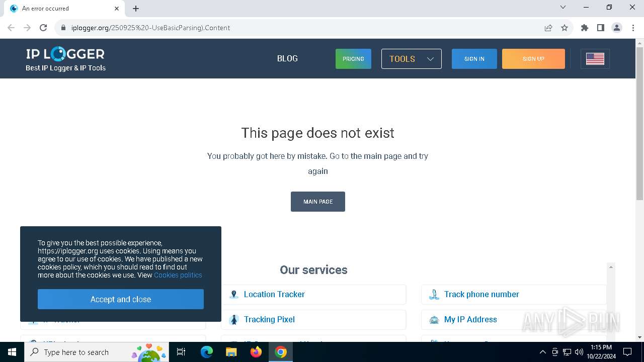Open the BLOG page

click(x=287, y=59)
